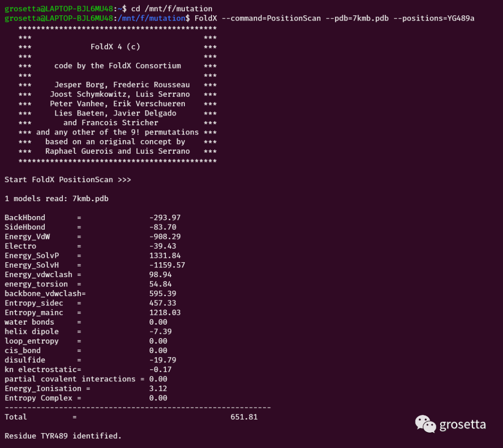The height and width of the screenshot is (448, 503).
Task: Click the 'loop_entropy' label
Action: click(x=32, y=341)
